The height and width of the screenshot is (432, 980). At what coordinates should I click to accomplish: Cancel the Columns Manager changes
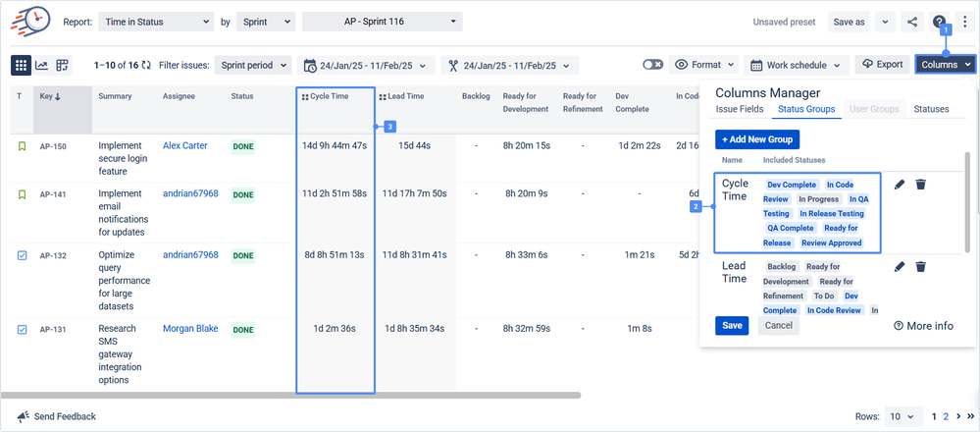[779, 325]
